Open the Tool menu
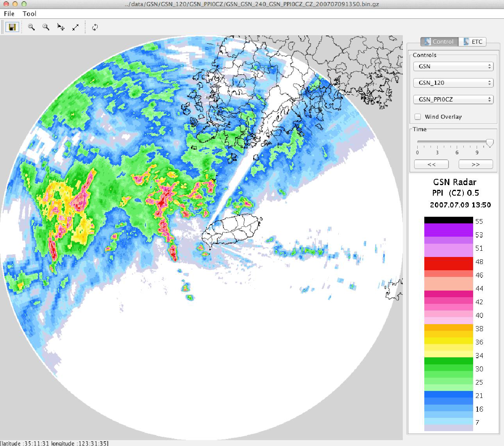The width and height of the screenshot is (504, 446). pos(29,14)
